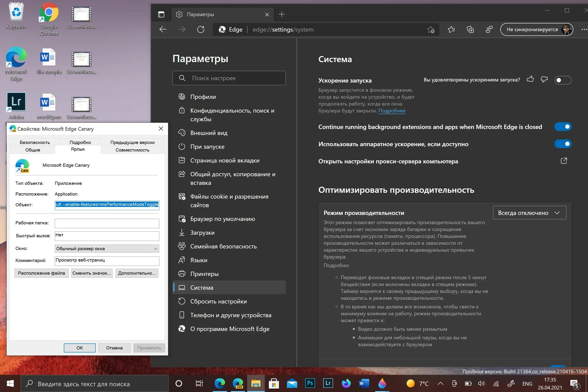The height and width of the screenshot is (392, 588).
Task: Open Edge Canary from taskbar
Action: tap(238, 383)
